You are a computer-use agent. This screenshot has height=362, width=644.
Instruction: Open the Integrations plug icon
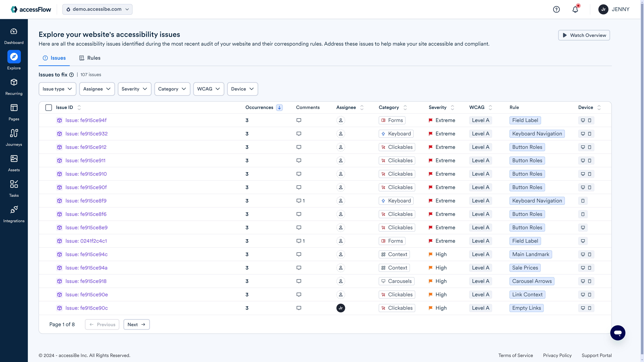coord(14,210)
